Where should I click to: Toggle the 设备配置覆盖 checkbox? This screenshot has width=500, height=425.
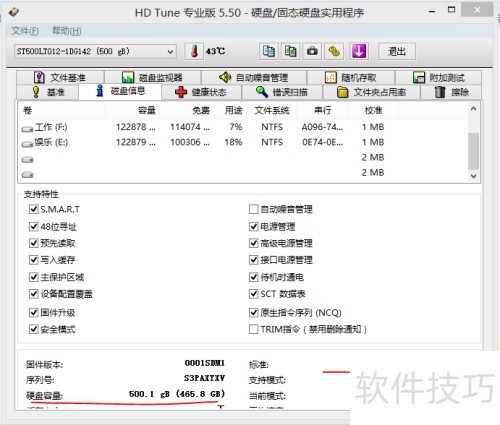33,294
